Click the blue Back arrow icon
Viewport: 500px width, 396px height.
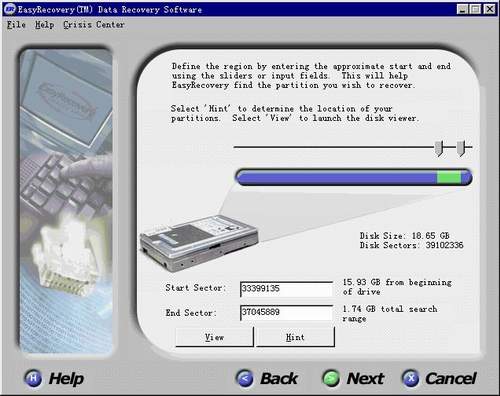[x=245, y=378]
